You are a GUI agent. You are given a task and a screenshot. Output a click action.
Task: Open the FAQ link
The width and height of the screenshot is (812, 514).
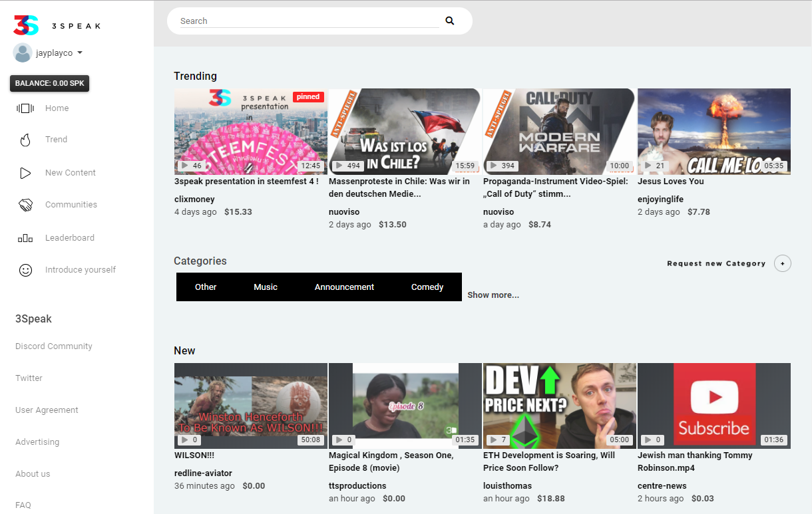[23, 505]
